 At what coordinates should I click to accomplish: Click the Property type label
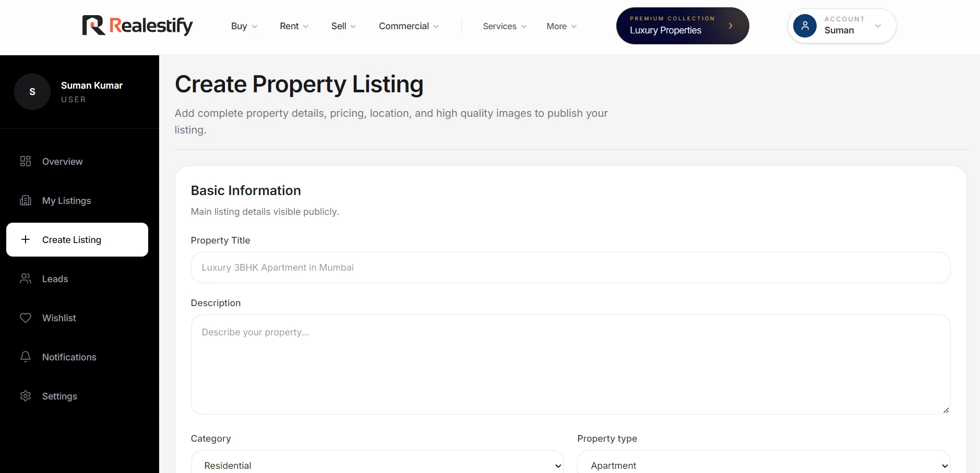pyautogui.click(x=607, y=439)
